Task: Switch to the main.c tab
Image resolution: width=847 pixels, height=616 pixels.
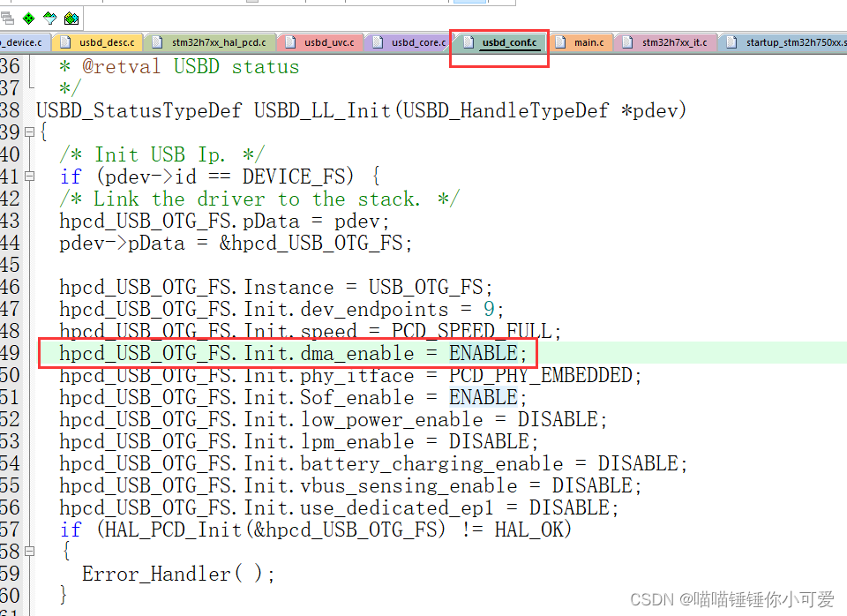Action: click(x=581, y=42)
